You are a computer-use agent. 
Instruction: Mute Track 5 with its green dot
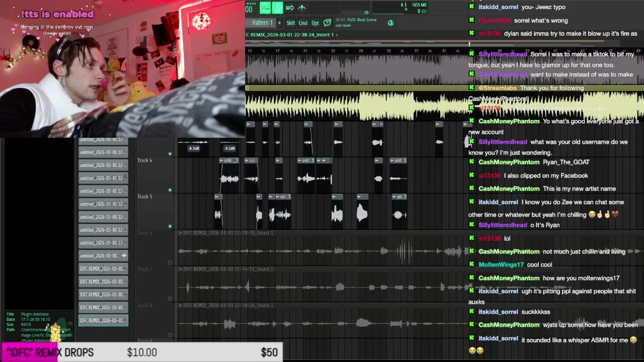point(170,226)
